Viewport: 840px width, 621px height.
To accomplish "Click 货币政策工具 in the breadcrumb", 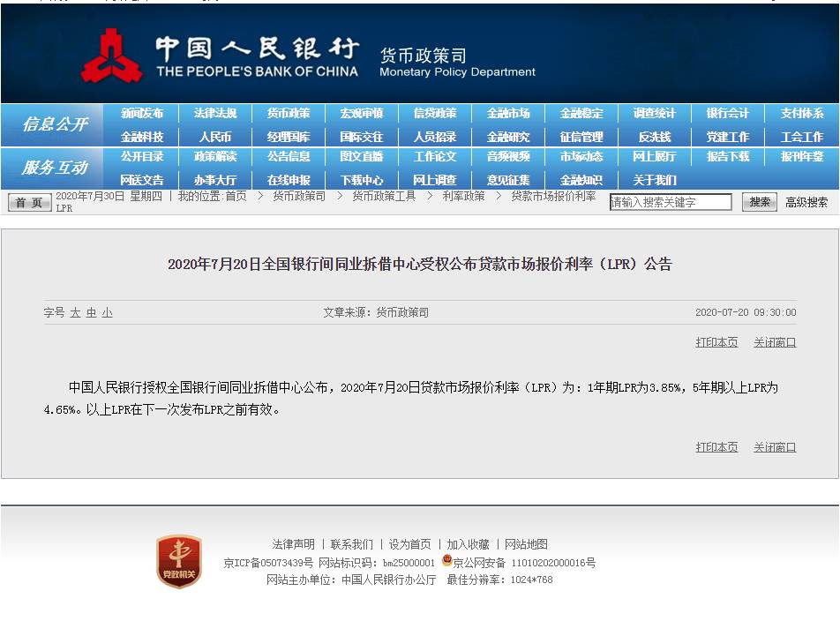I will (384, 196).
